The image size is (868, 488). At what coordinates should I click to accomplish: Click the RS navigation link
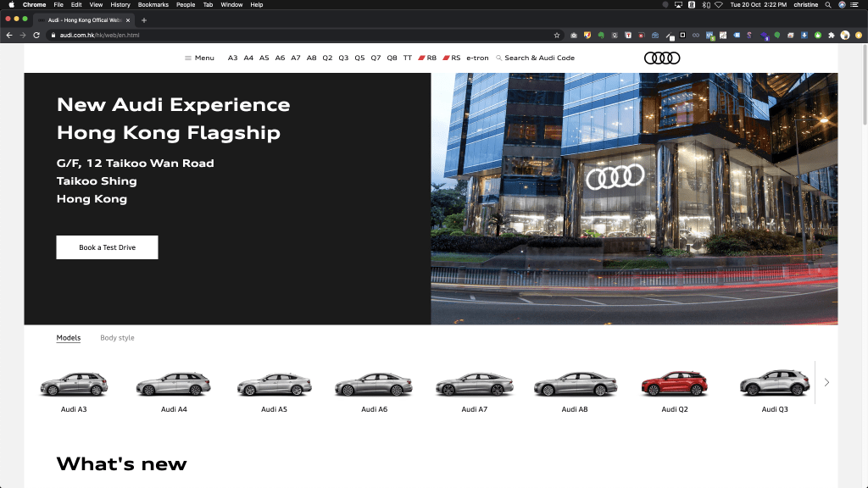[x=452, y=58]
